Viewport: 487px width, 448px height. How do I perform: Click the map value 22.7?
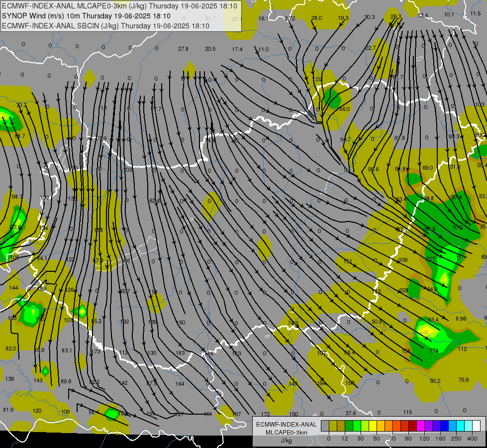point(370,48)
